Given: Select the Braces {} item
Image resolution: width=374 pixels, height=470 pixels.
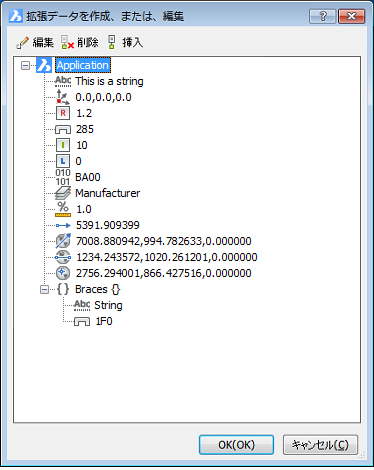Looking at the screenshot, I should (98, 289).
